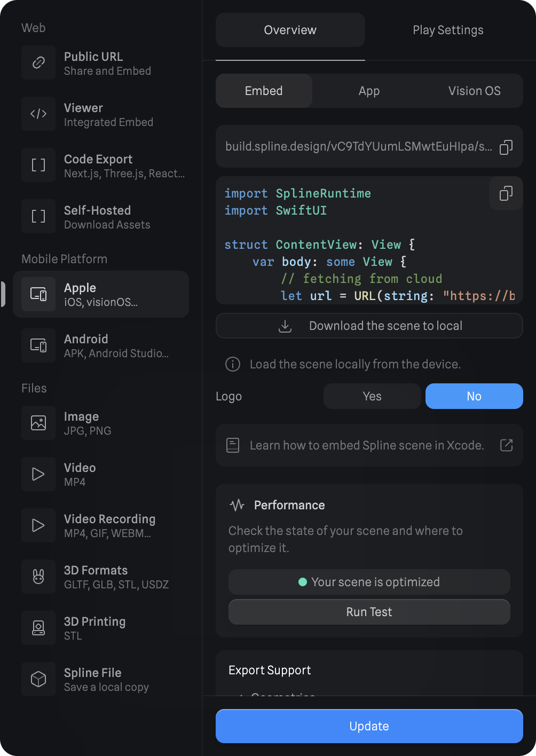Click the Video Recording play icon
Viewport: 536px width, 756px height.
[38, 525]
